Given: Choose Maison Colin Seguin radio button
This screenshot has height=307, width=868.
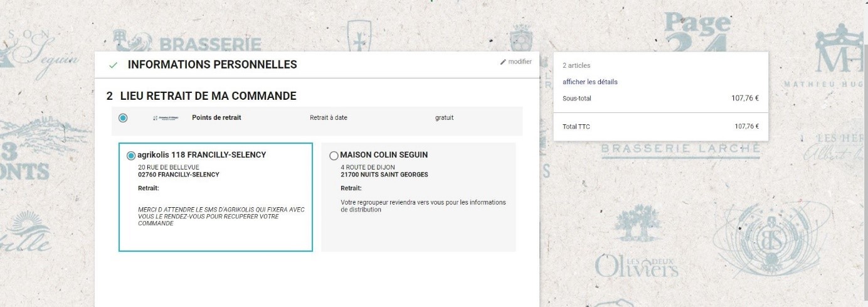Looking at the screenshot, I should [x=334, y=155].
